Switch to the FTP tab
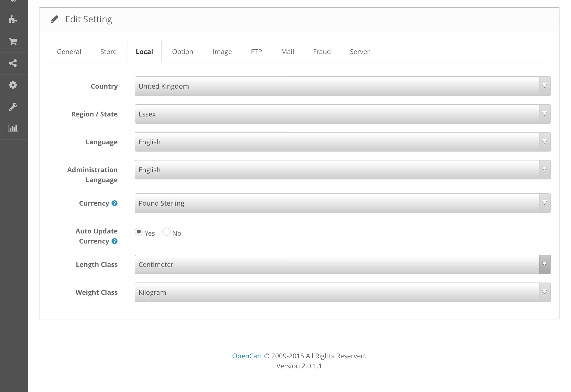The height and width of the screenshot is (392, 571). (257, 52)
